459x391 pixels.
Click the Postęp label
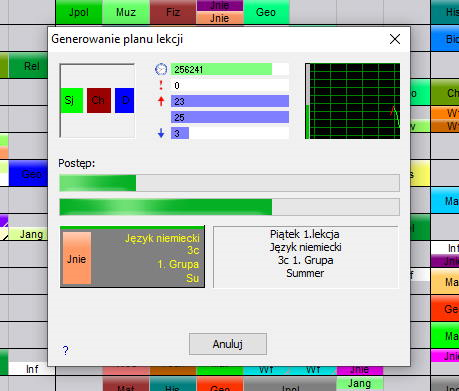click(77, 163)
